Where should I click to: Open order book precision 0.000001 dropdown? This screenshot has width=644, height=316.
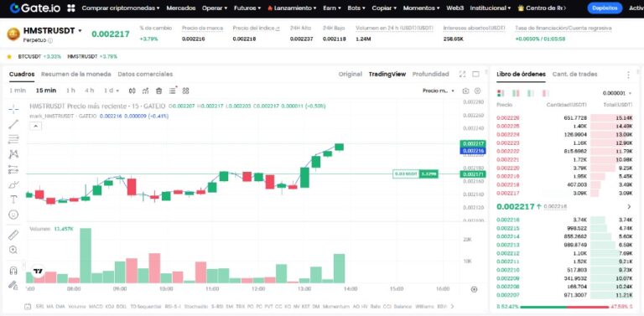pyautogui.click(x=617, y=93)
